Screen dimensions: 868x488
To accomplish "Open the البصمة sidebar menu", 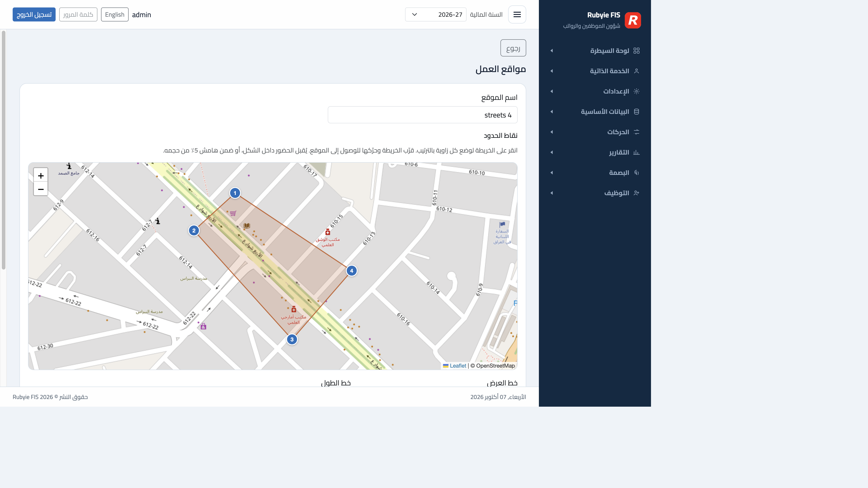I will click(595, 173).
